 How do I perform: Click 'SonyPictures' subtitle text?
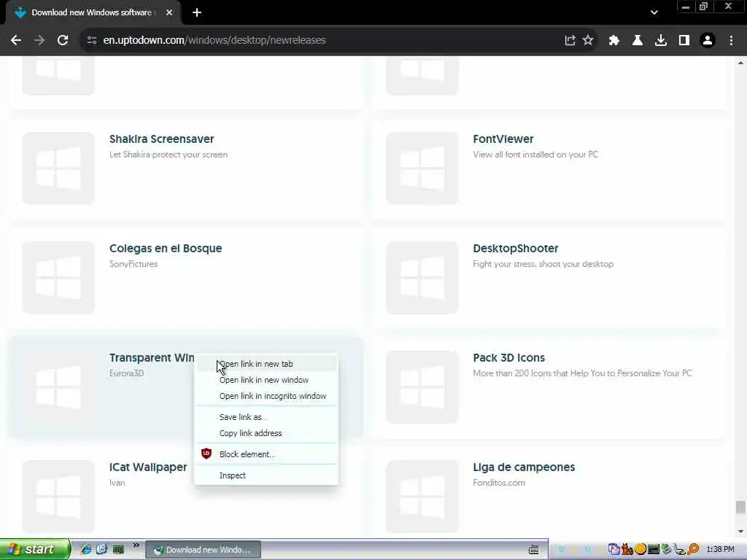[x=133, y=264]
